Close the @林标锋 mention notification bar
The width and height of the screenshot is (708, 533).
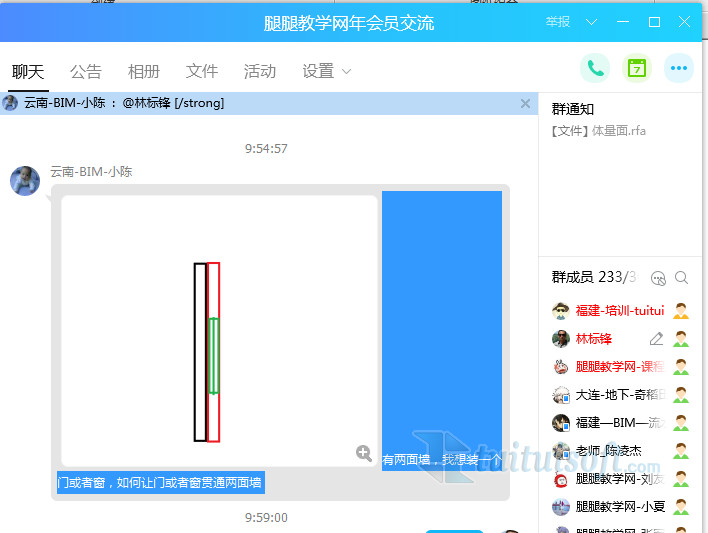(526, 103)
